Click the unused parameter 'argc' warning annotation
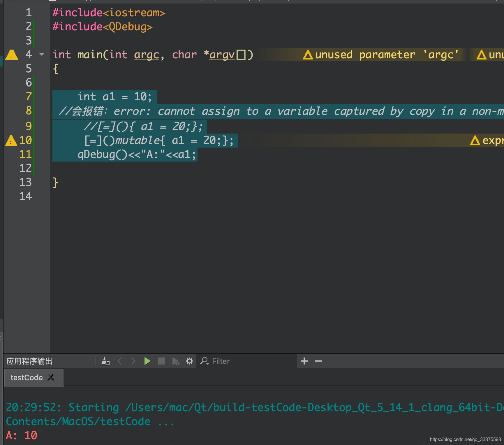Viewport: 504px width, 445px height. tap(381, 55)
